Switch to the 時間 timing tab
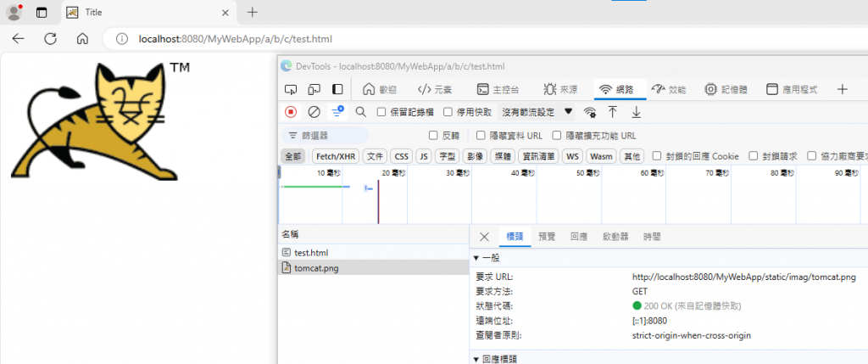Viewport: 868px width, 364px height. point(652,237)
